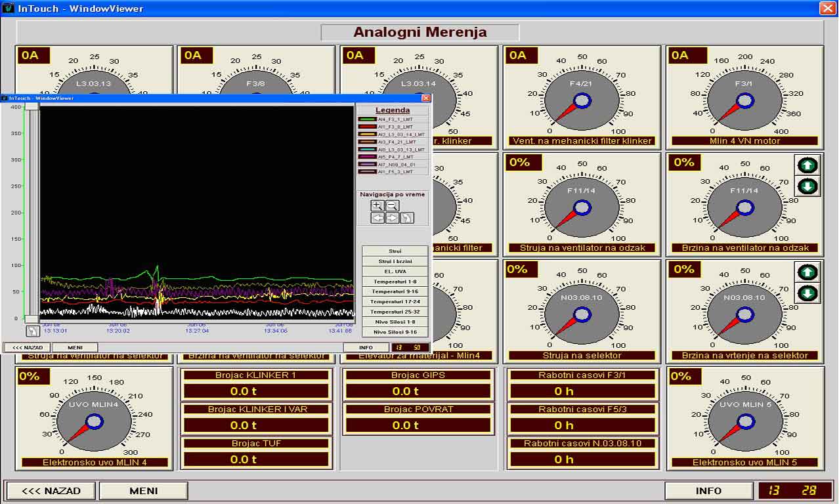Select the Strui trend group
The width and height of the screenshot is (839, 504).
pos(395,251)
